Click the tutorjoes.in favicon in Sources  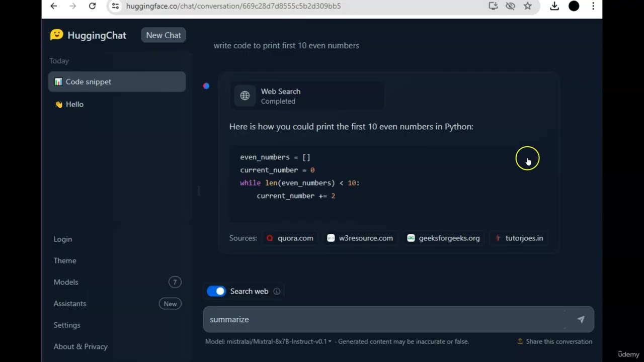tap(498, 238)
